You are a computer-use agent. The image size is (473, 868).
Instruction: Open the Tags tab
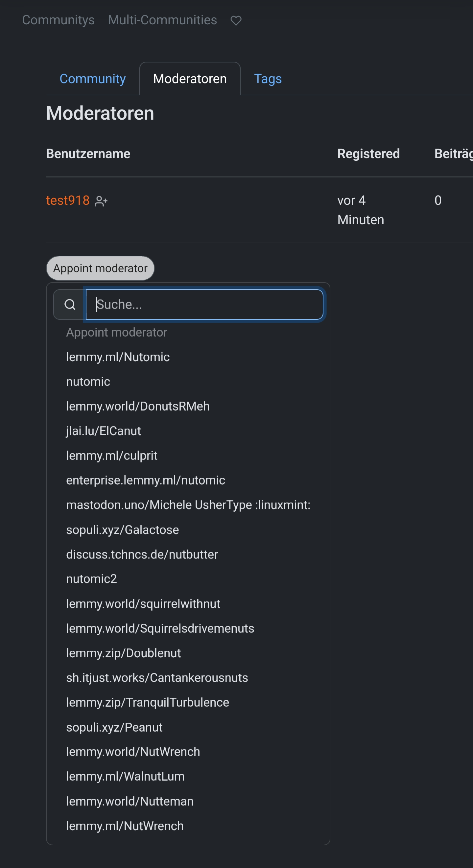click(x=268, y=79)
